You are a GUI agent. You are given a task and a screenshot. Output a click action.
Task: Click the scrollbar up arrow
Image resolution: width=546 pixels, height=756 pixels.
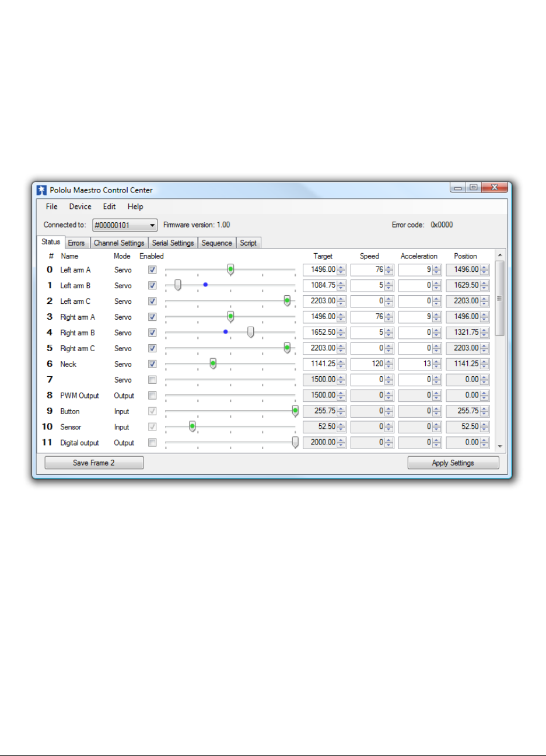(x=500, y=256)
